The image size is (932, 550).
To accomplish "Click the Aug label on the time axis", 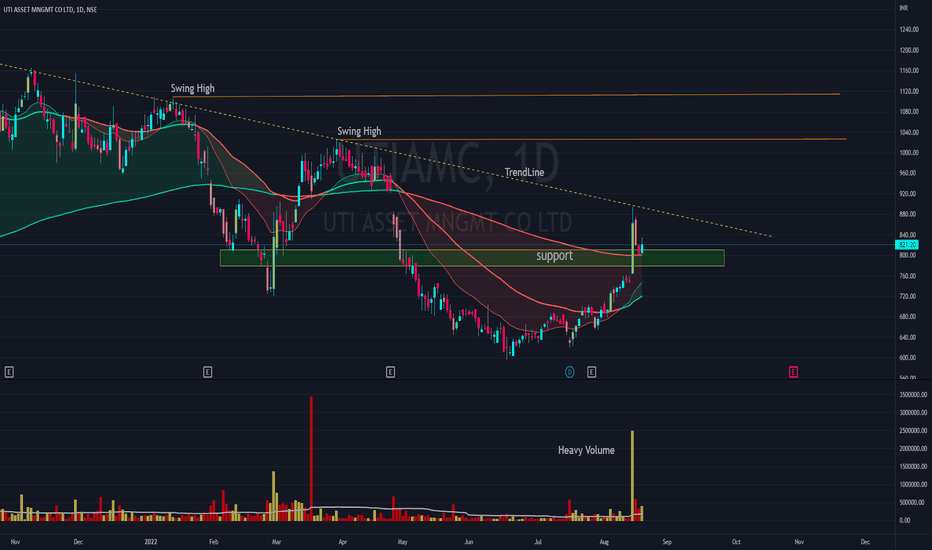I will tap(604, 542).
